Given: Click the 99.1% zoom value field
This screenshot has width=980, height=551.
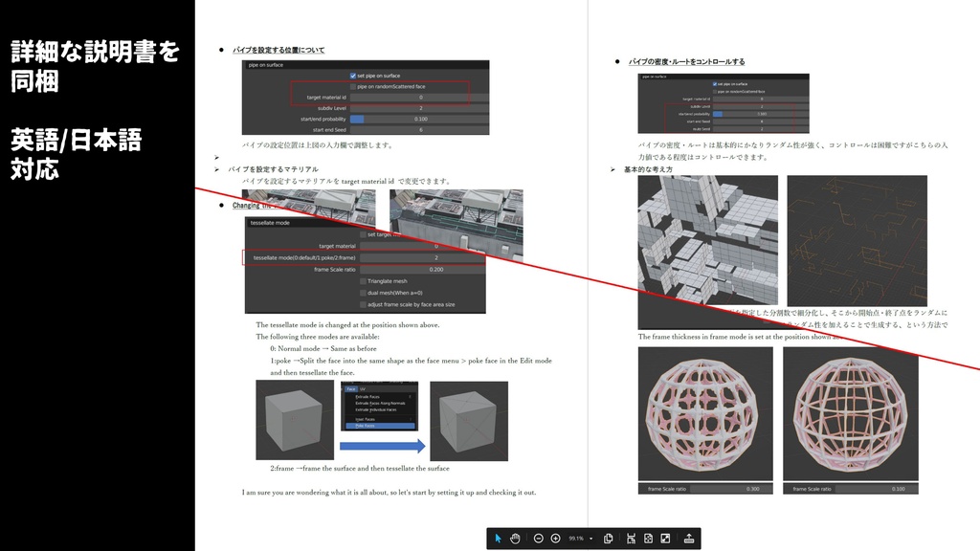Looking at the screenshot, I should (x=576, y=539).
